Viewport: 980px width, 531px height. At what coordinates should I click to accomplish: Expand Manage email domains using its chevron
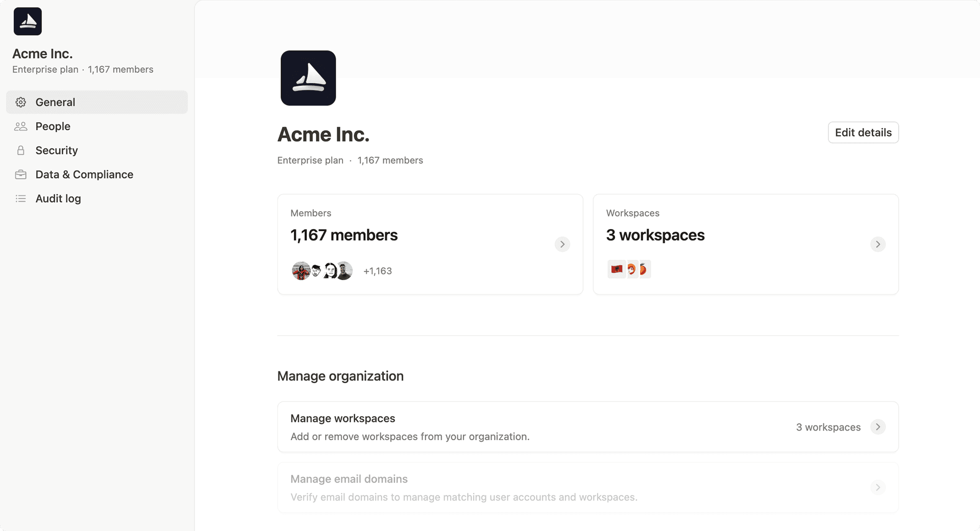[877, 488]
